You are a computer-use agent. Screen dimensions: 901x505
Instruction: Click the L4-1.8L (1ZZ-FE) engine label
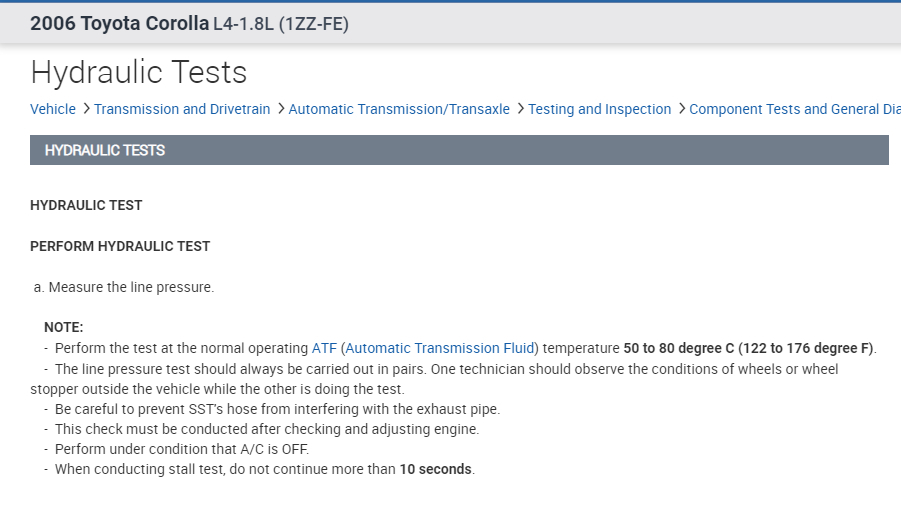[x=281, y=24]
